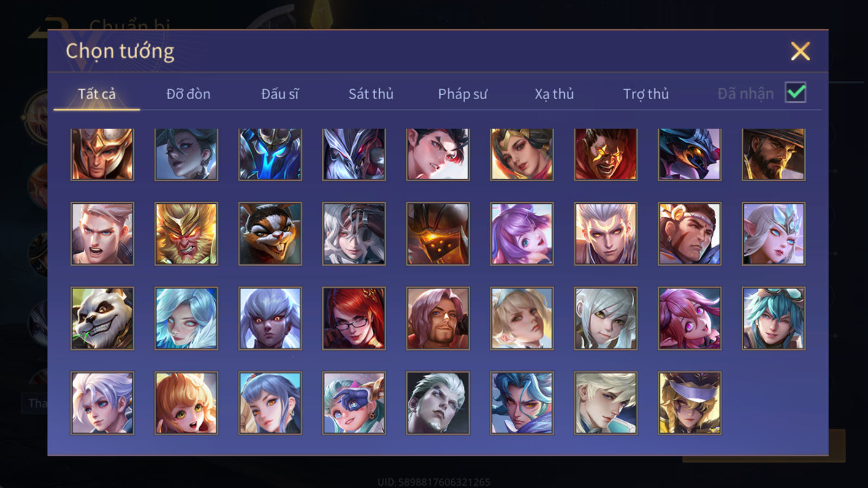
Task: Open the Trợ thủ tab
Action: (646, 94)
